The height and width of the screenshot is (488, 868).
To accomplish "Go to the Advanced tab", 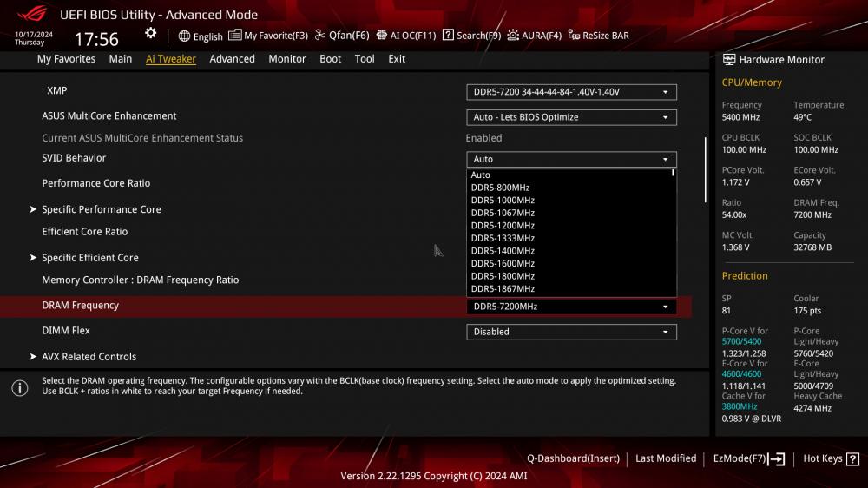I will click(x=232, y=59).
